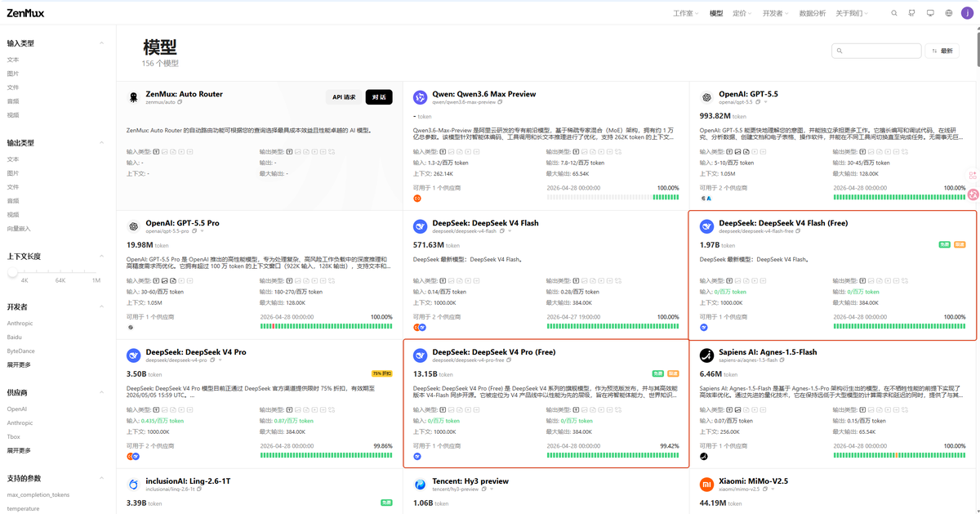Open the ZenMux home logo link
Viewport: 980px width, 514px height.
click(x=24, y=13)
